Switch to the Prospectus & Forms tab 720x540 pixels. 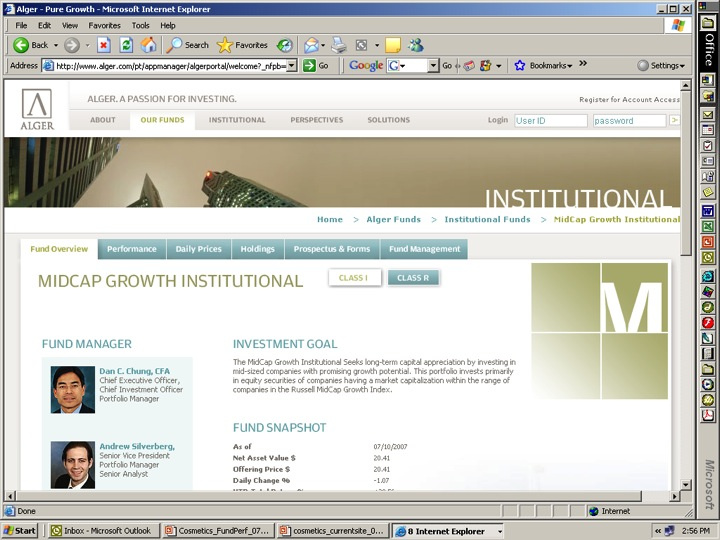(332, 249)
